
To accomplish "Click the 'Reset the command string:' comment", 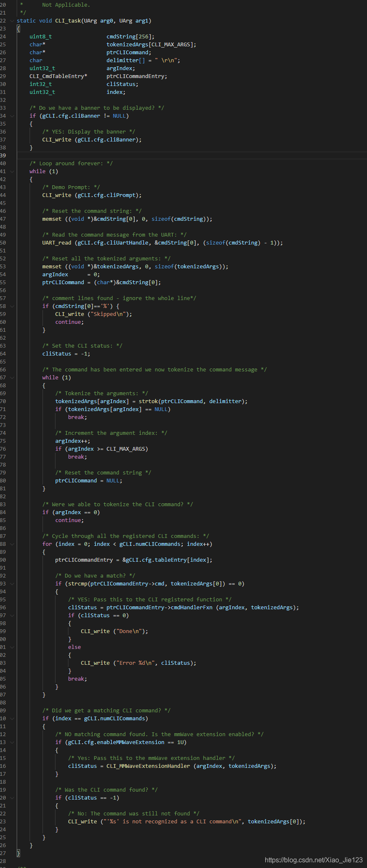I will (x=92, y=211).
